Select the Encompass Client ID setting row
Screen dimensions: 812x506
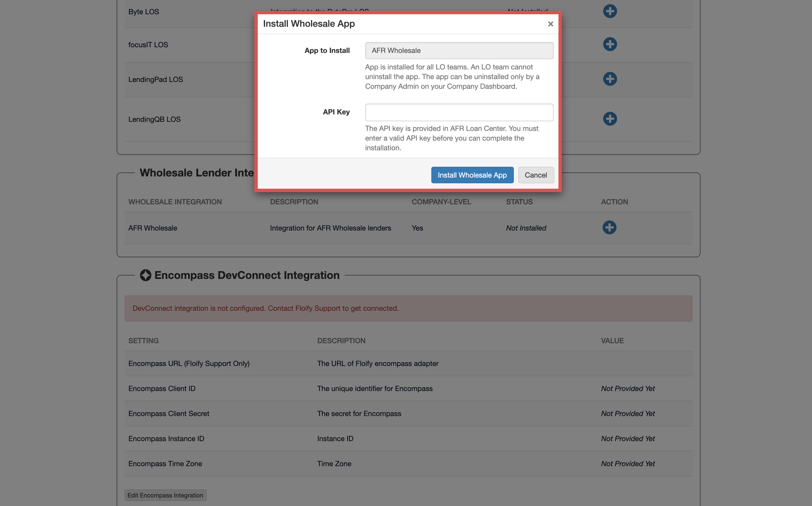162,388
